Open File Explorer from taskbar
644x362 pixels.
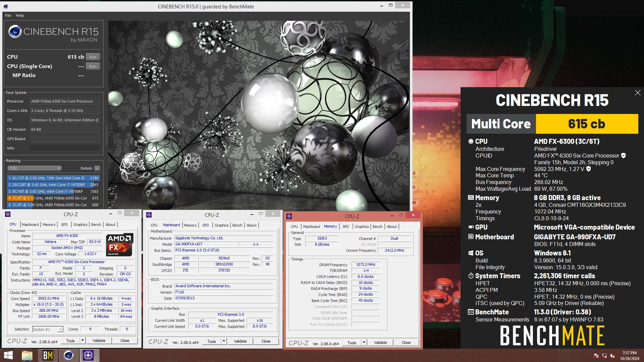27,355
